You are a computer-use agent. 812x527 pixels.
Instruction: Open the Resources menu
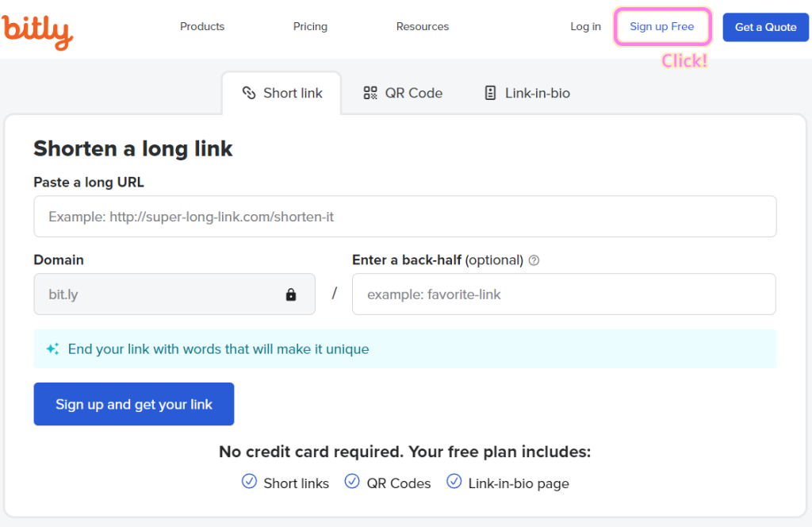pos(422,26)
